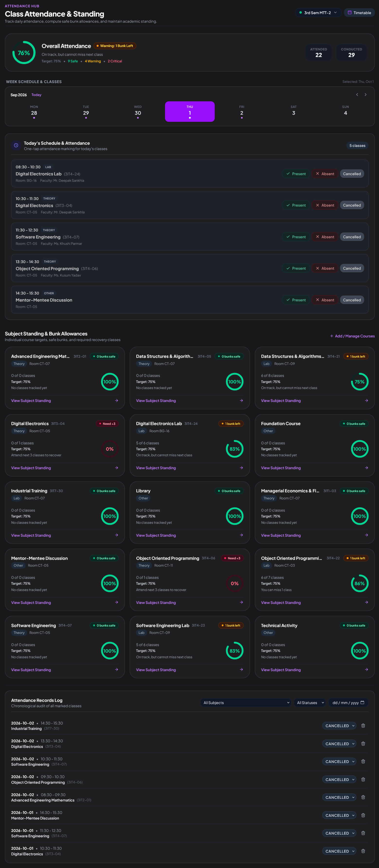Image resolution: width=379 pixels, height=868 pixels.
Task: View Subject Standing for Industrial Training
Action: 31,535
